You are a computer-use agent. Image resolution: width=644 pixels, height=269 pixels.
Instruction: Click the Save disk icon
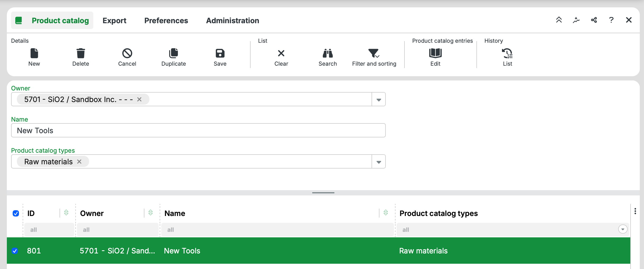coord(220,53)
